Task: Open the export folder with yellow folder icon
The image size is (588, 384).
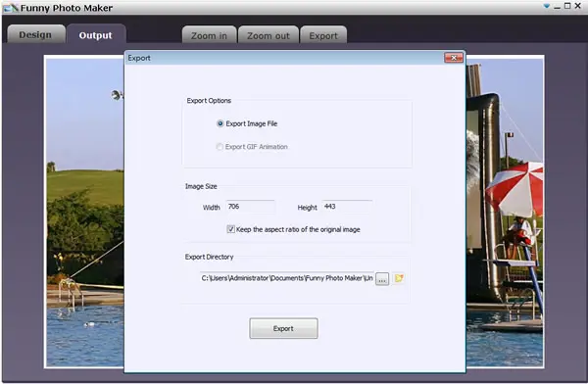Action: point(399,278)
